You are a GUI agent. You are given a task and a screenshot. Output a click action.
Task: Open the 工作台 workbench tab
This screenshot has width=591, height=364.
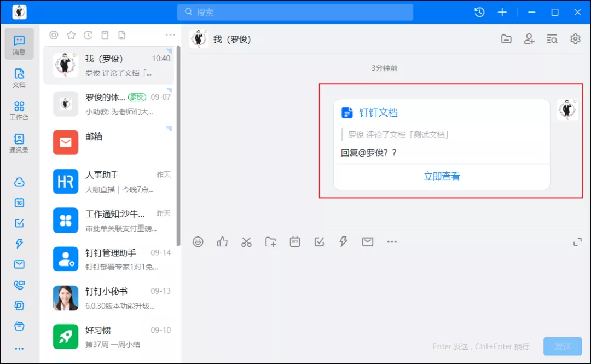tap(19, 111)
